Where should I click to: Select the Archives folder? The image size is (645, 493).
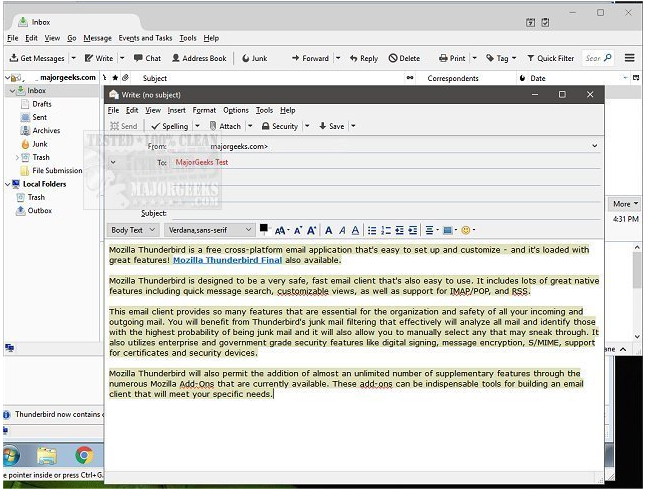[x=46, y=130]
